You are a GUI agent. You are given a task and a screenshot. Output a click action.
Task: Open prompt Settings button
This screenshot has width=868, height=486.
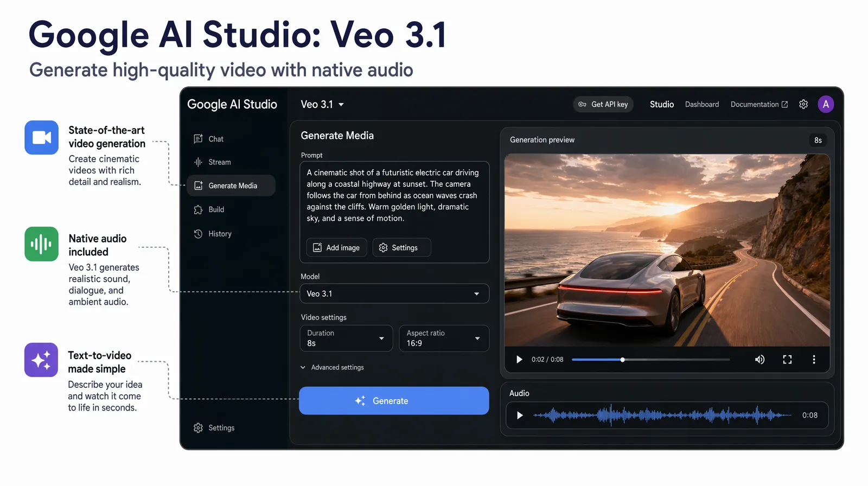401,247
